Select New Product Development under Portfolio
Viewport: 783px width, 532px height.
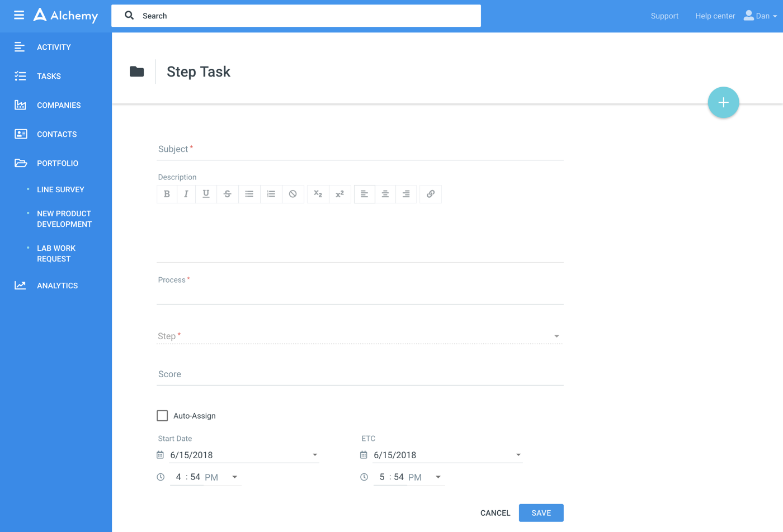point(64,219)
